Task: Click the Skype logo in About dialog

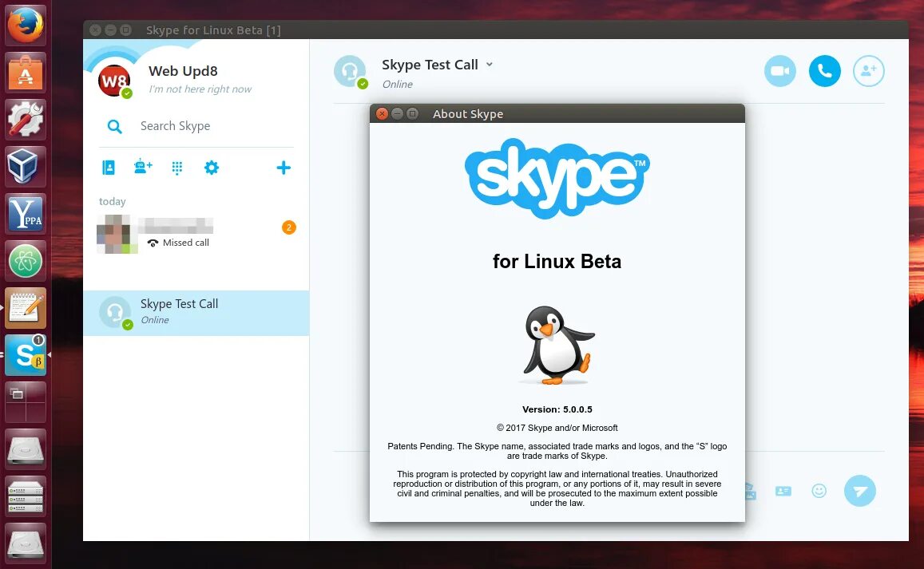Action: click(x=557, y=179)
